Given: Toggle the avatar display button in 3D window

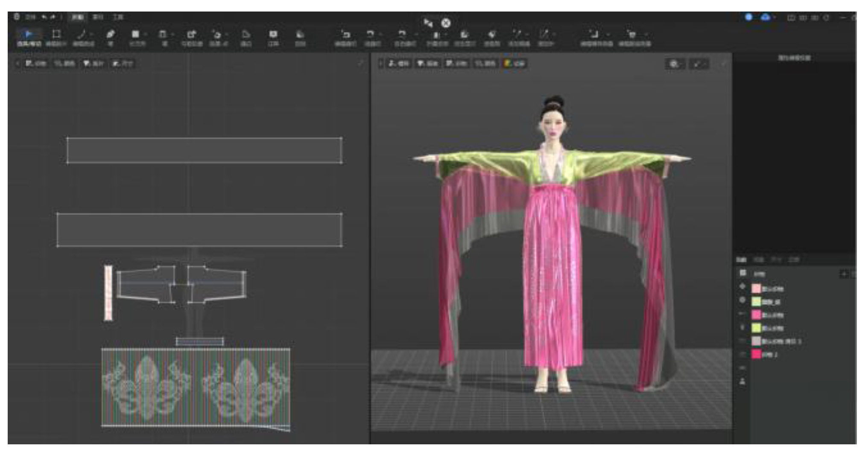Looking at the screenshot, I should pos(398,64).
